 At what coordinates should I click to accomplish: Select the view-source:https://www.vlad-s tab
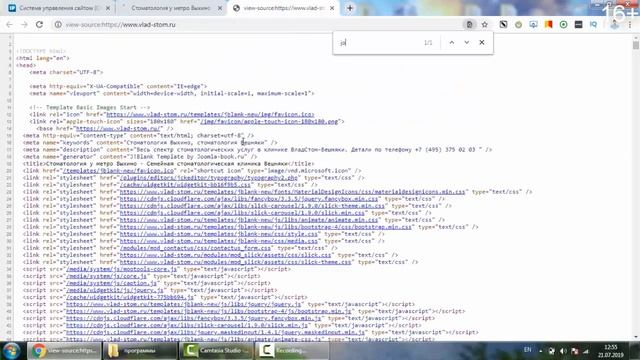[283, 8]
